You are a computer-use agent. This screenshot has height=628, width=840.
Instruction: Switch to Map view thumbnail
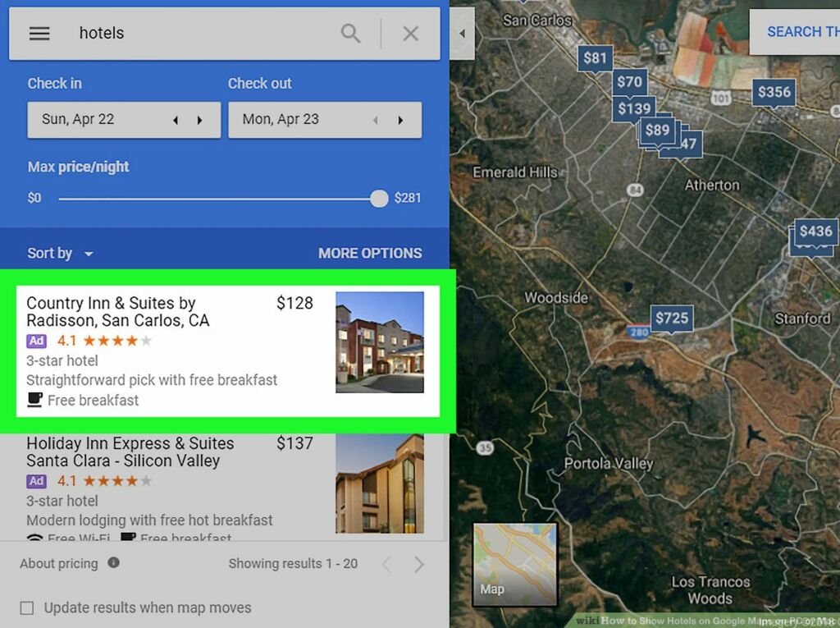click(515, 564)
